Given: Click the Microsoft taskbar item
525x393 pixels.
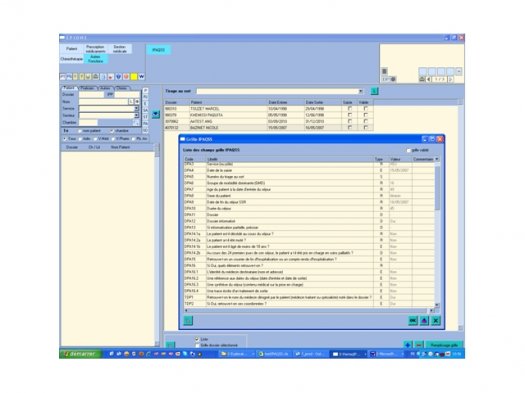Looking at the screenshot, I should click(387, 354).
